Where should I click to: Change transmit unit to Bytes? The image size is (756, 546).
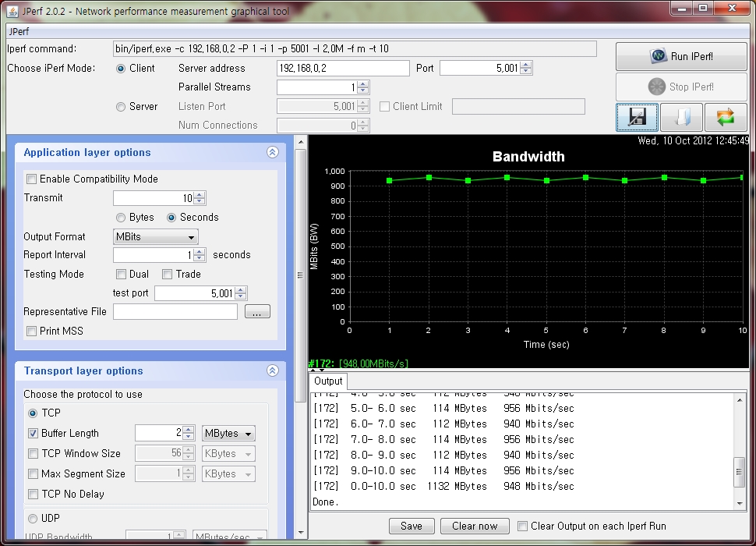[121, 217]
